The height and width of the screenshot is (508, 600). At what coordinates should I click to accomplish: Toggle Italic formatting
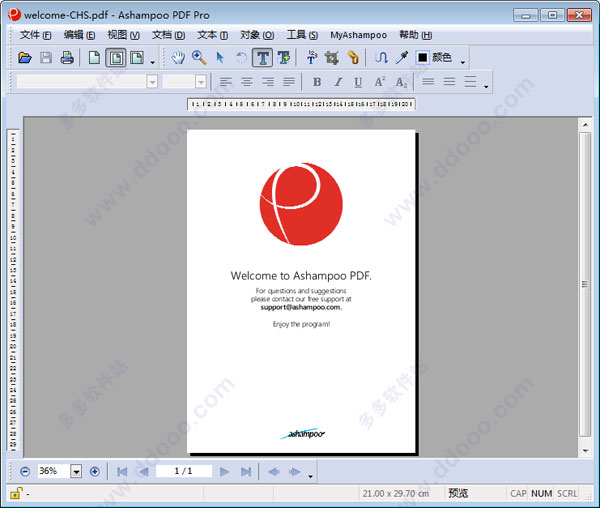[338, 82]
